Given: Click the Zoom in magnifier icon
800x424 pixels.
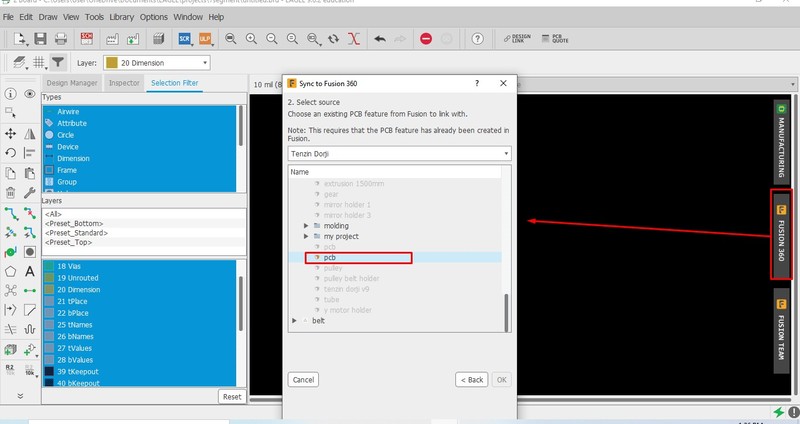Looking at the screenshot, I should pos(251,39).
